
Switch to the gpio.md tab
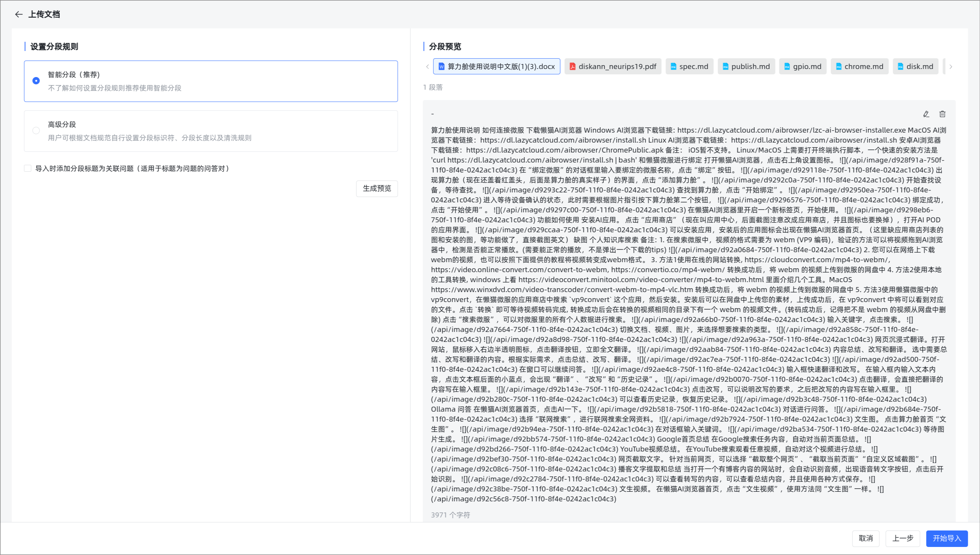pos(803,67)
